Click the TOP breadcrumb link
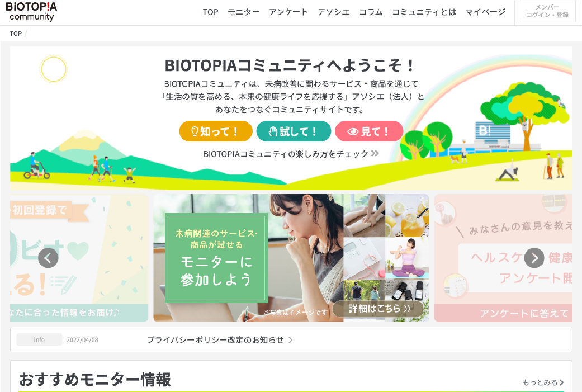 point(16,34)
